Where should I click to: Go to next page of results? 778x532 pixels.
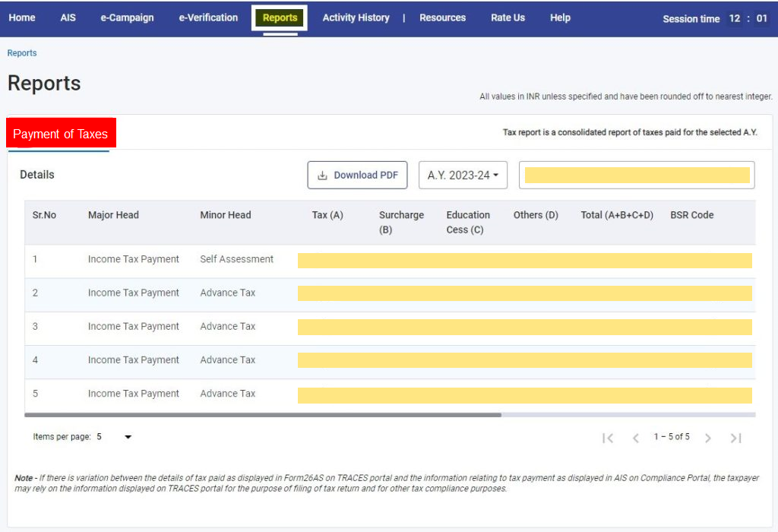click(x=707, y=438)
